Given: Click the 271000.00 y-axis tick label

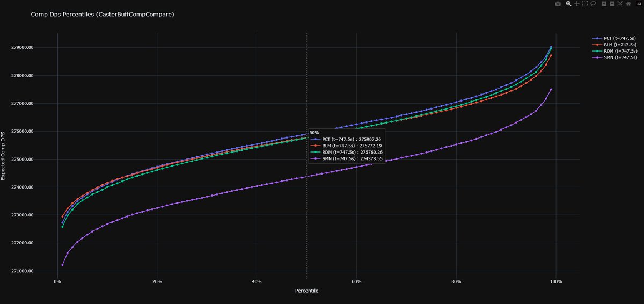Looking at the screenshot, I should (23, 271).
